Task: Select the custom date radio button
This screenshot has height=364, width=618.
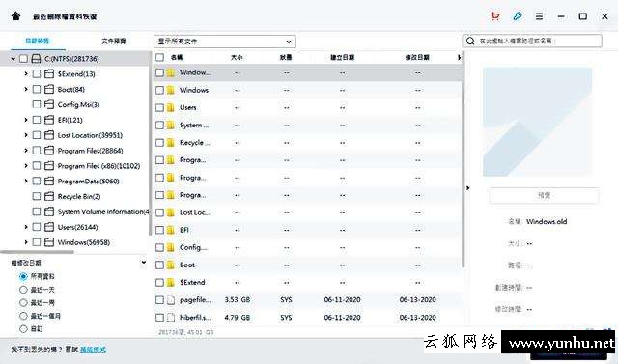Action: 23,329
